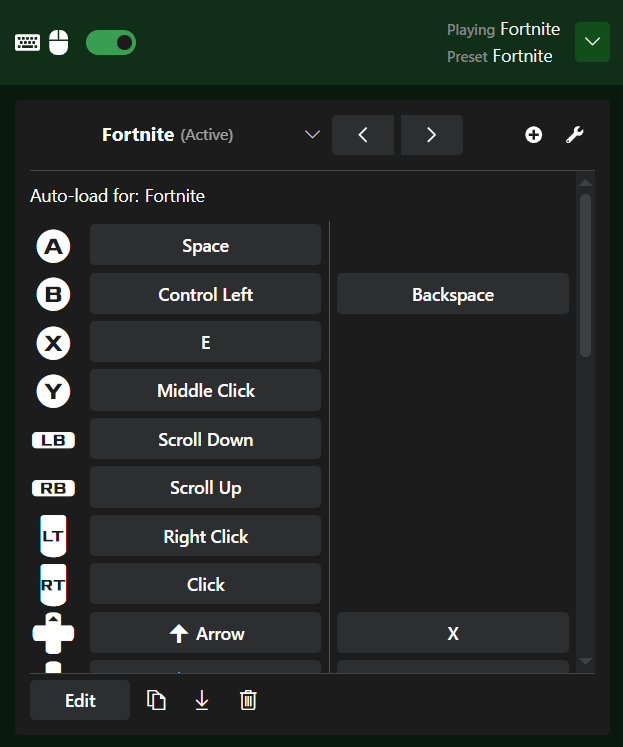Click the X button icon

point(53,343)
